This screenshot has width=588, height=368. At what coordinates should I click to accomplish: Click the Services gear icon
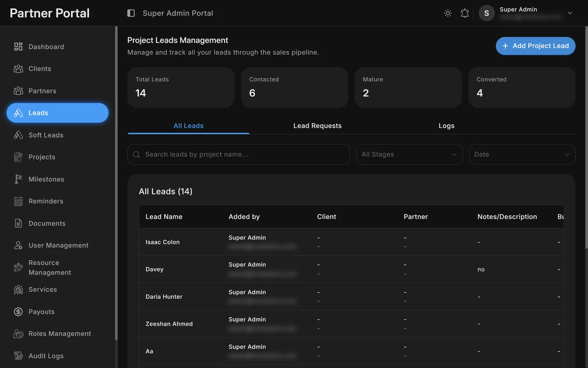coord(18,290)
